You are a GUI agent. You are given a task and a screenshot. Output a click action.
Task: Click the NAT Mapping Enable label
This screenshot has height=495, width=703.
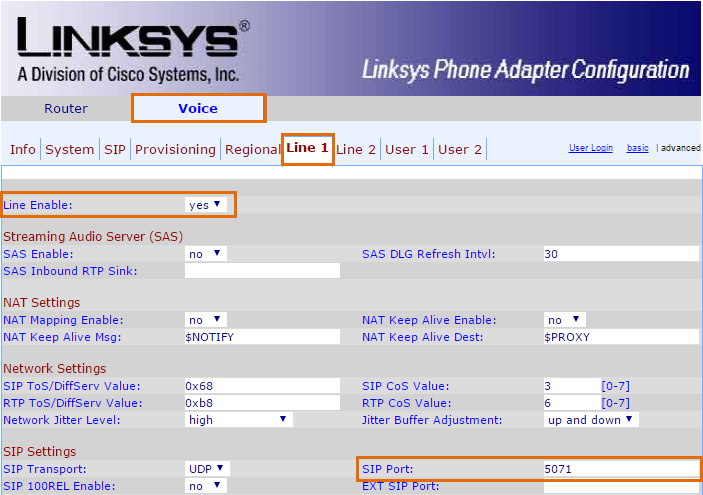63,320
